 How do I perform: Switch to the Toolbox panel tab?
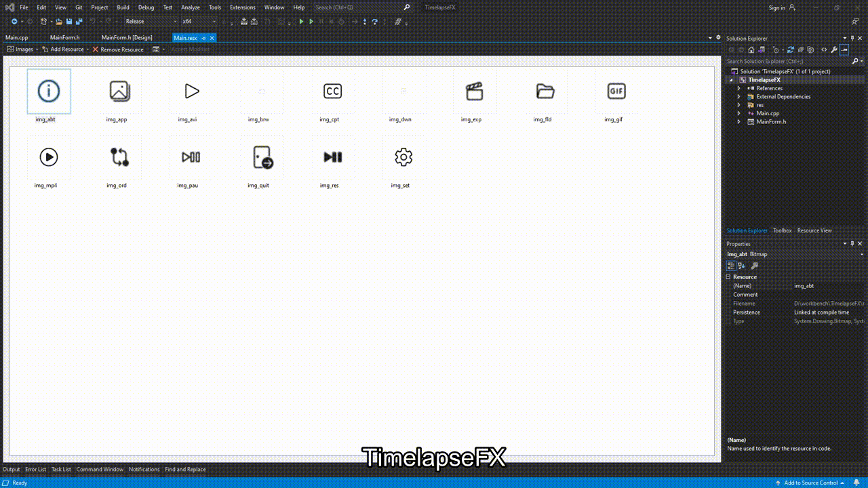[x=782, y=230]
